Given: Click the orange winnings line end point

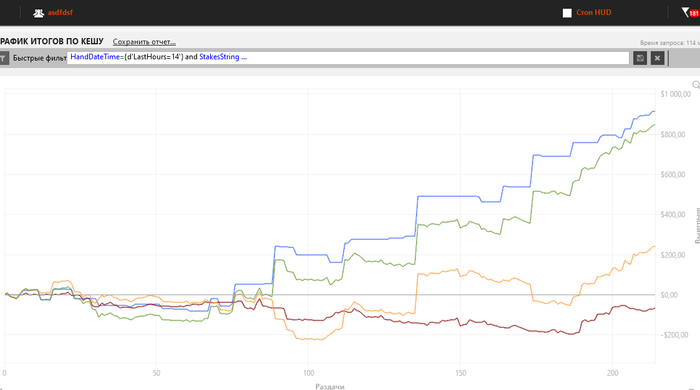Looking at the screenshot, I should coord(654,246).
